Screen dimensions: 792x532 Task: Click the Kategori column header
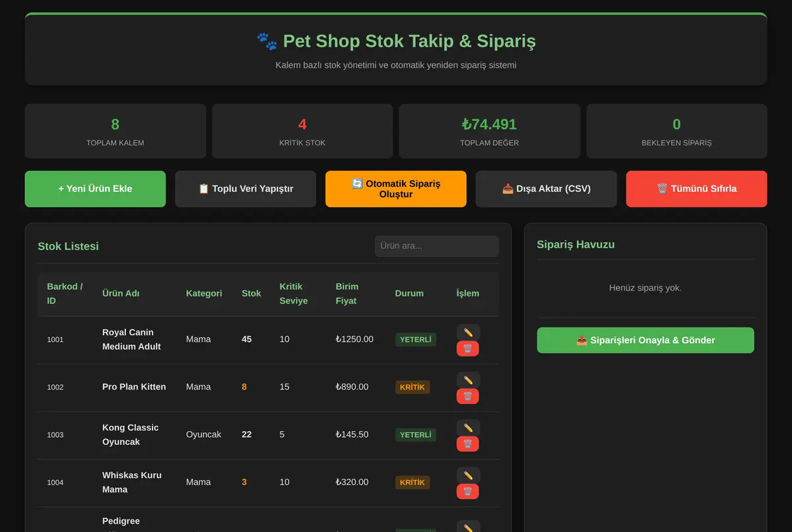point(204,294)
